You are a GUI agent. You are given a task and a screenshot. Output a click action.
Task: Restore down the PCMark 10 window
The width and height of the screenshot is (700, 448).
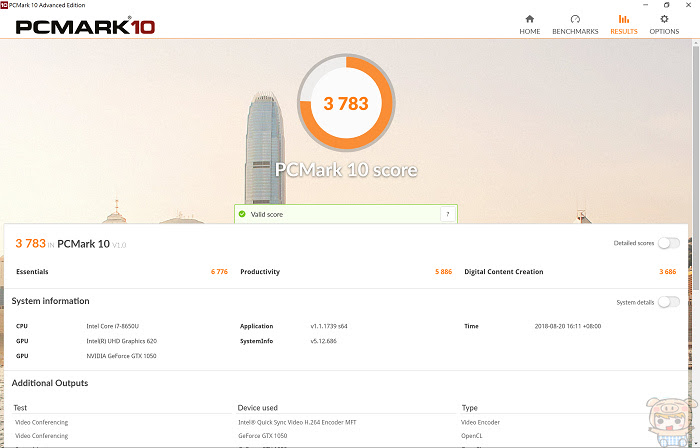[x=667, y=5]
